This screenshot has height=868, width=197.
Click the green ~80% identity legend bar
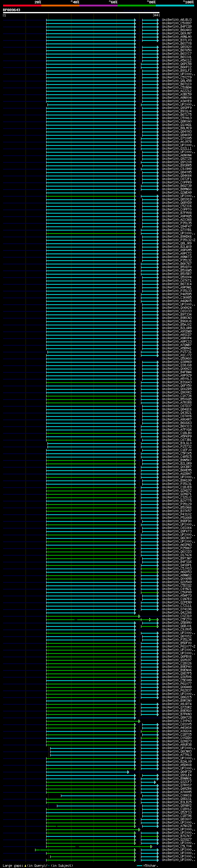137,6
